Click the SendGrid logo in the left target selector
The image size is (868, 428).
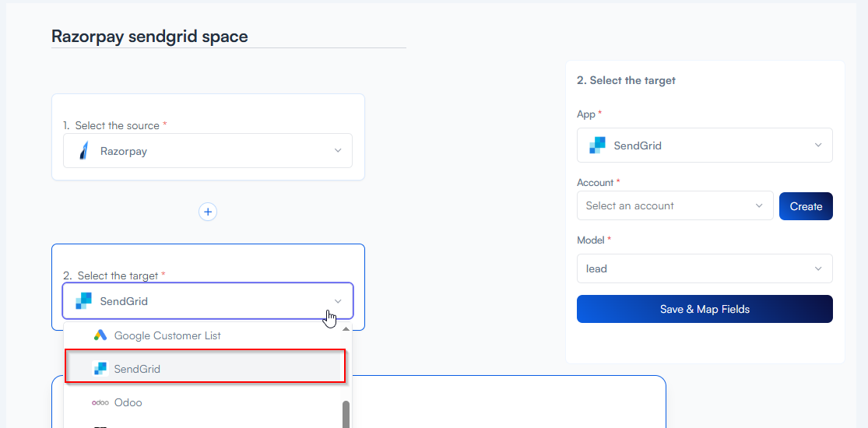tap(84, 301)
